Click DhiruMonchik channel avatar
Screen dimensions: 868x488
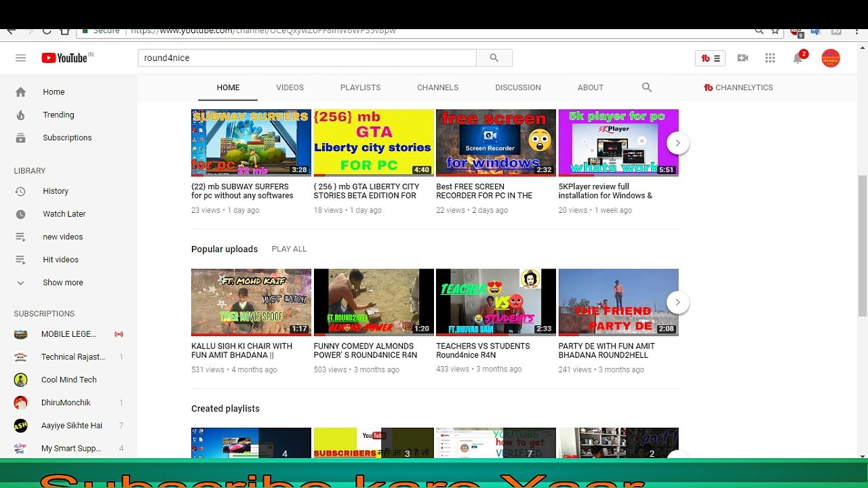coord(20,403)
